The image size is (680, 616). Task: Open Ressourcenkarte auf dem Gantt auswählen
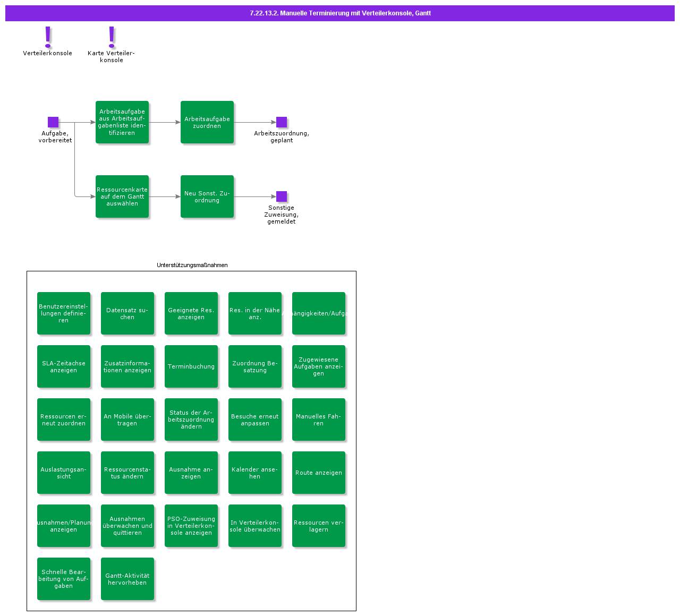122,196
